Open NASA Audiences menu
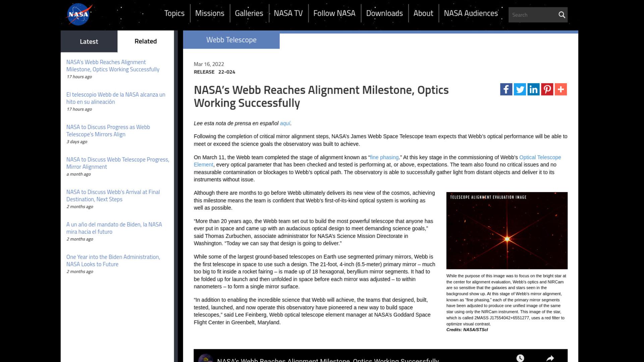The height and width of the screenshot is (362, 644). tap(471, 13)
